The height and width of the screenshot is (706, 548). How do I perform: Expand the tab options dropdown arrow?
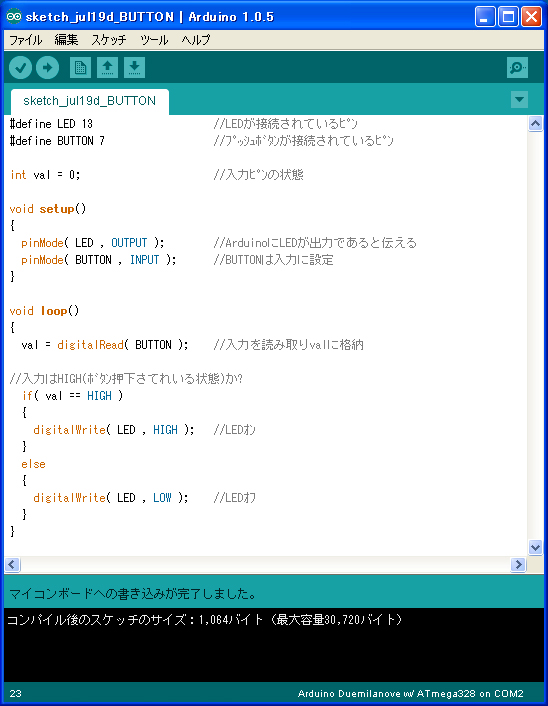tap(519, 100)
